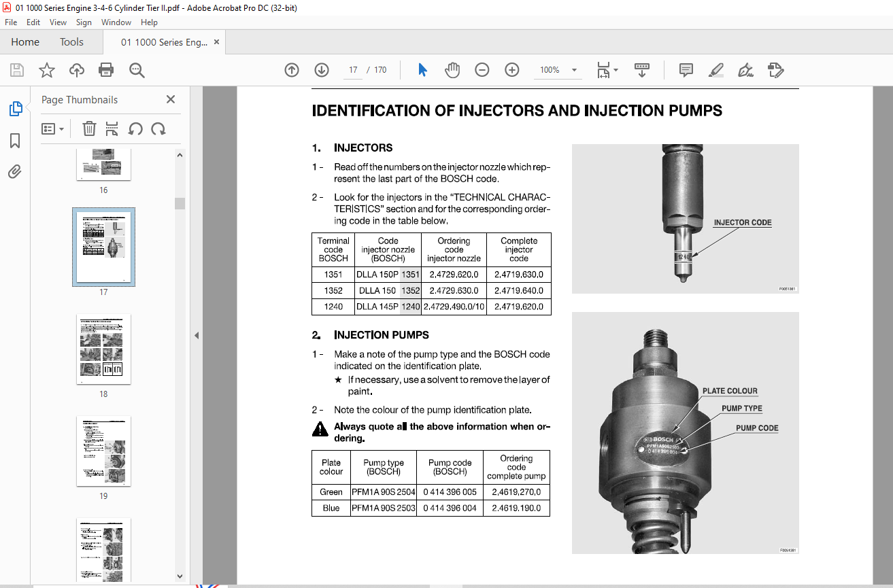Pick the arrow selection tool
Viewport: 893px width, 588px height.
422,70
